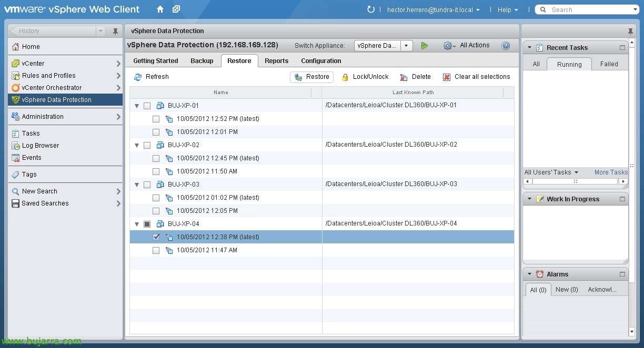Screen dimensions: 644x348
Task: Collapse the Alarms panel
Action: coord(529,274)
